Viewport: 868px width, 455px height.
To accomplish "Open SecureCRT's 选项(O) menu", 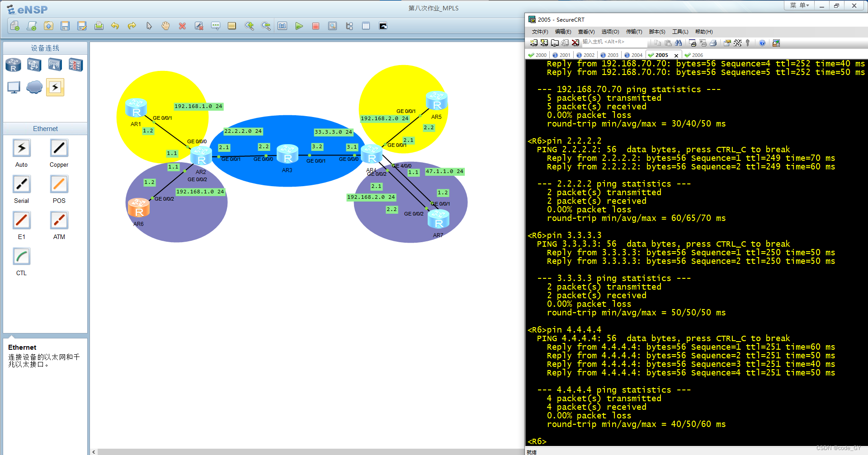I will click(x=610, y=32).
